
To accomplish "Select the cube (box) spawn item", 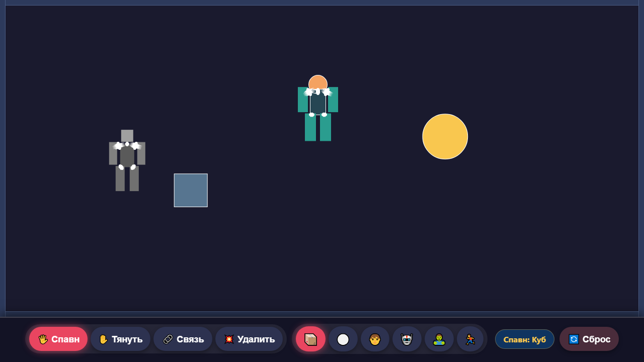I will (310, 339).
